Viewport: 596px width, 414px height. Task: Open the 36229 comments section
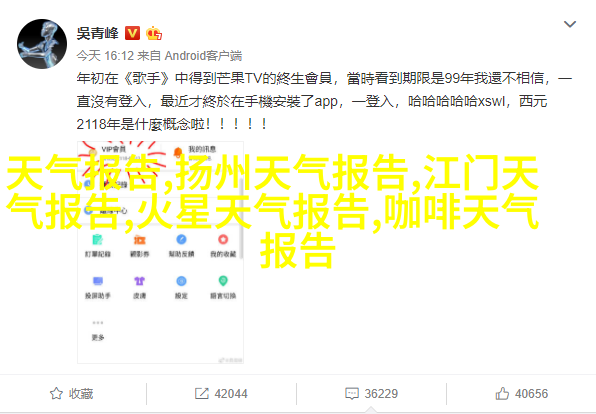371,393
